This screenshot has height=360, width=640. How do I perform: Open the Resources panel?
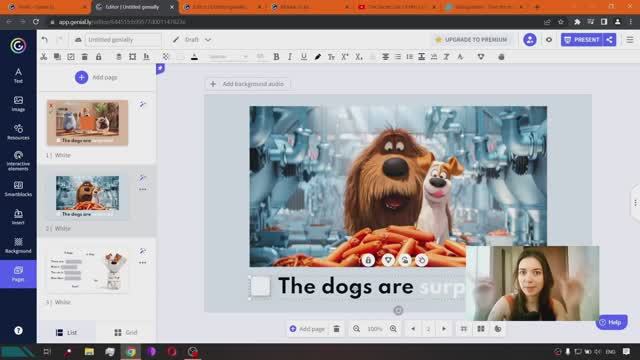click(x=18, y=132)
